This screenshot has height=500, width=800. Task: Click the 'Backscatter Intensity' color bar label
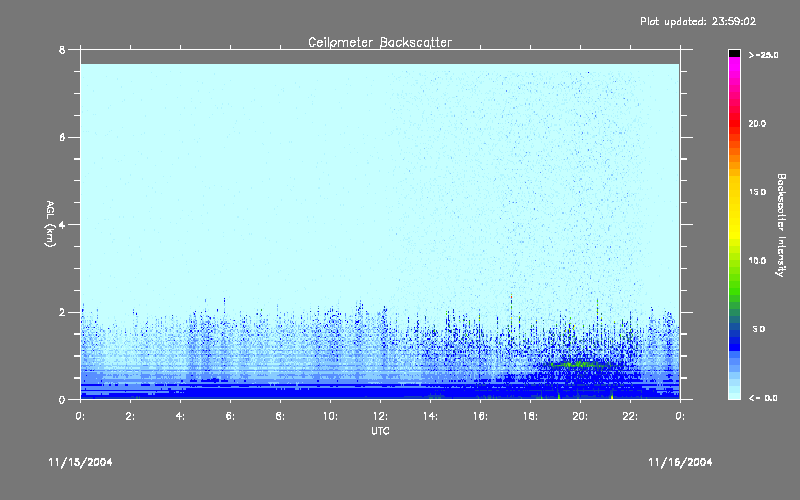781,225
